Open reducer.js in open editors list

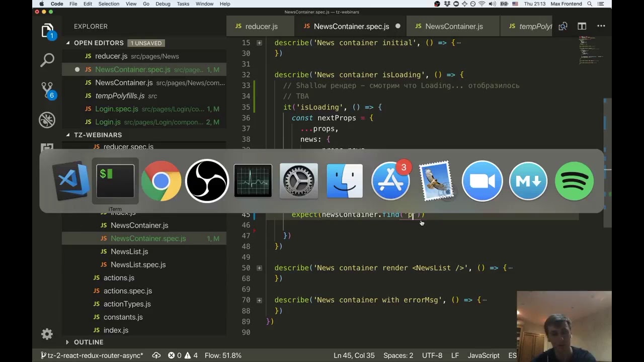click(x=144, y=56)
